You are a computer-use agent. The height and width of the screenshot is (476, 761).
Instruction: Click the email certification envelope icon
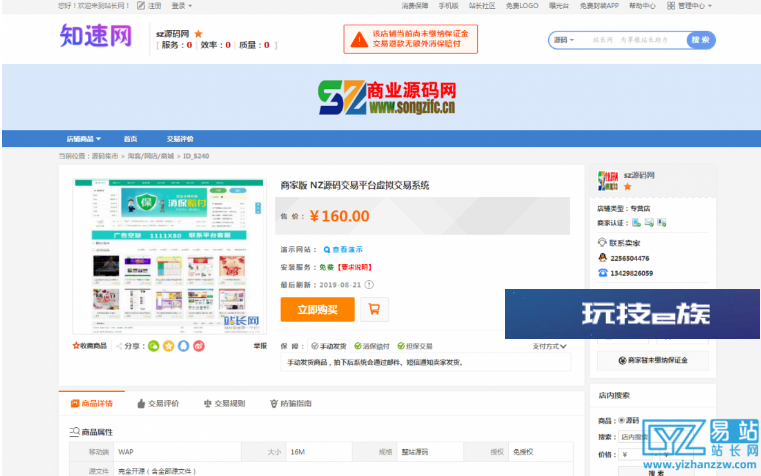(x=649, y=223)
